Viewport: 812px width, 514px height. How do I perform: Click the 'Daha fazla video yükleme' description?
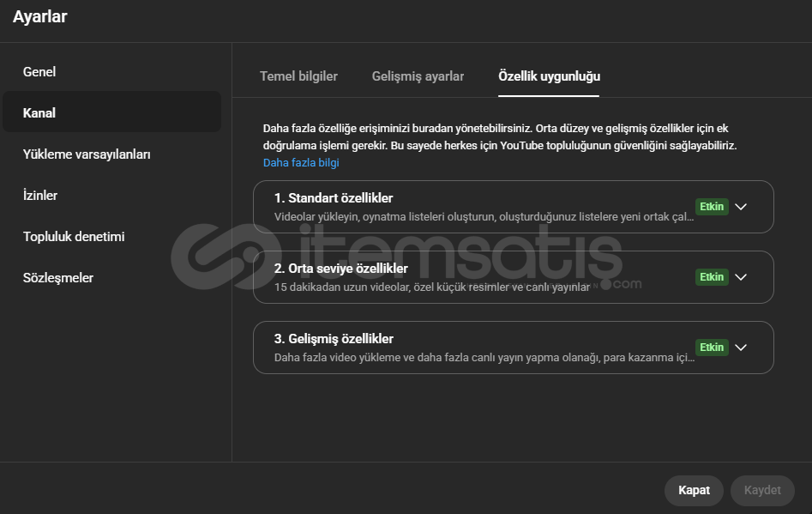coord(484,358)
